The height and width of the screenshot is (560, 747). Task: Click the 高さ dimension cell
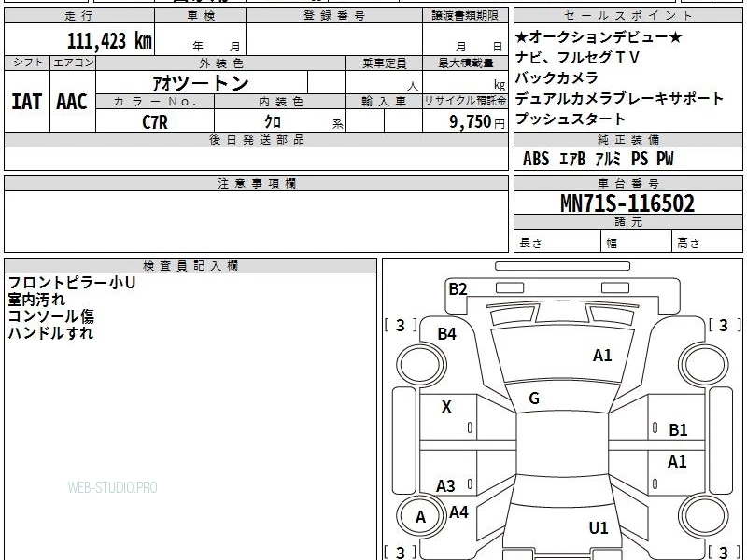(708, 243)
